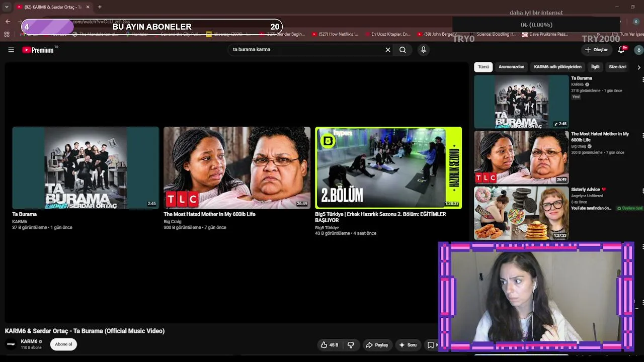Save the video with the bookmark icon

point(431,345)
